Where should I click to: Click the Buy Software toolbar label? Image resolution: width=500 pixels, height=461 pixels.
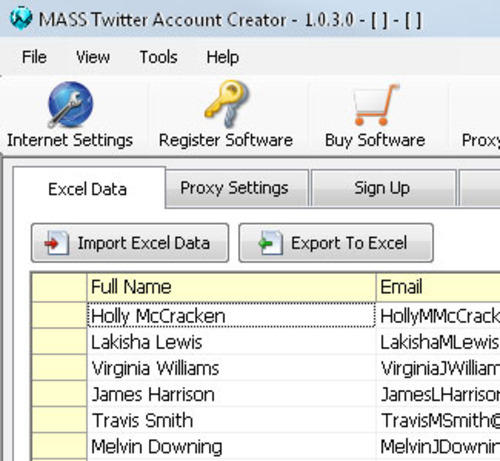375,140
